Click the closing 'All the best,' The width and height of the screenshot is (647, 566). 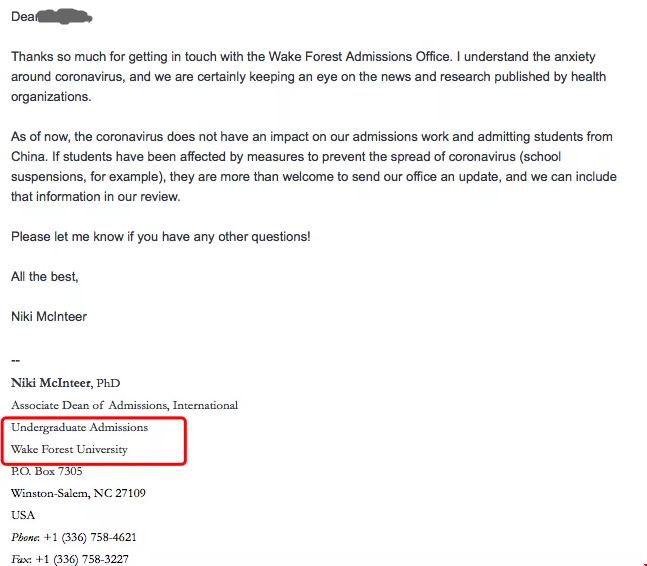pyautogui.click(x=45, y=277)
